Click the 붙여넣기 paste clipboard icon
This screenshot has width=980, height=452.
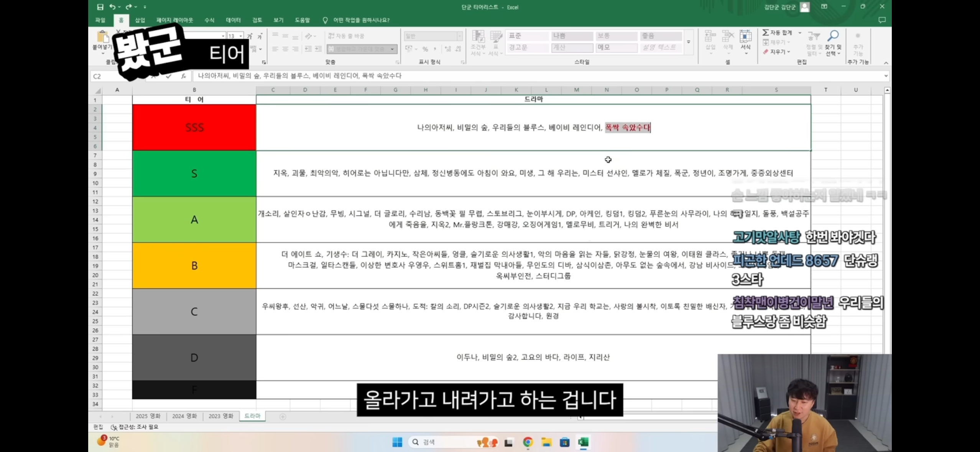point(102,37)
